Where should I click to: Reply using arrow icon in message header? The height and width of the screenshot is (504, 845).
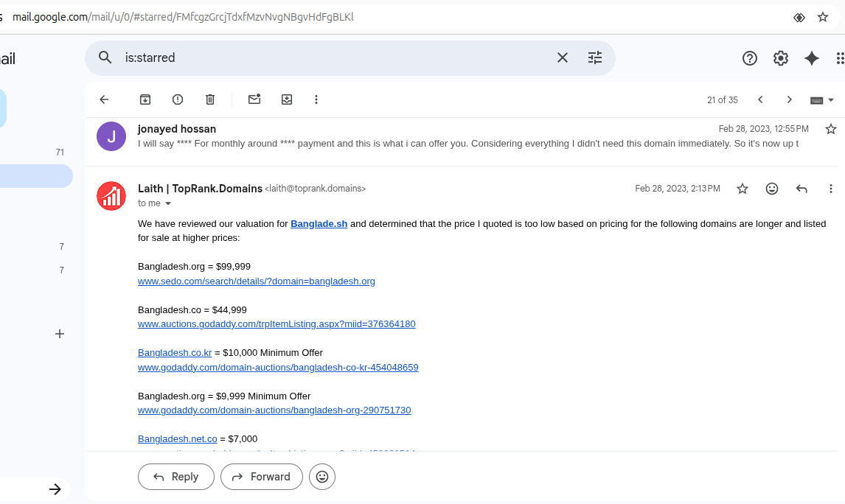tap(801, 189)
